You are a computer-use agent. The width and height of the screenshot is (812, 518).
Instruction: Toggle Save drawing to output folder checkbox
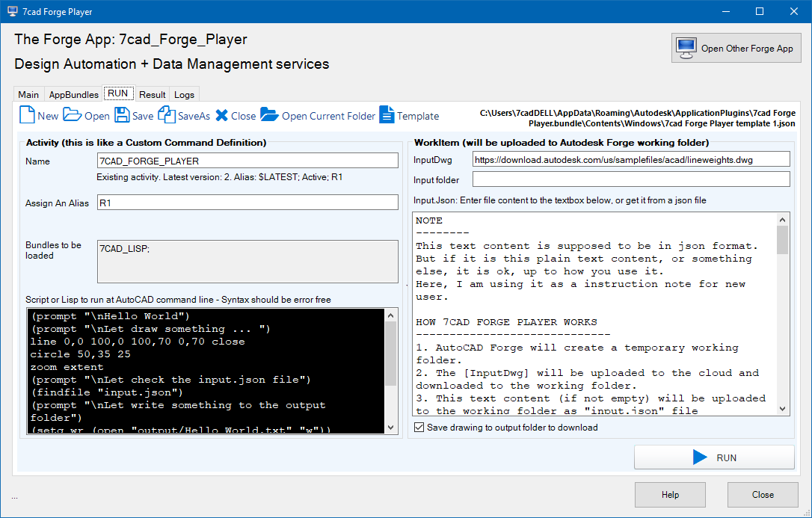pos(419,428)
